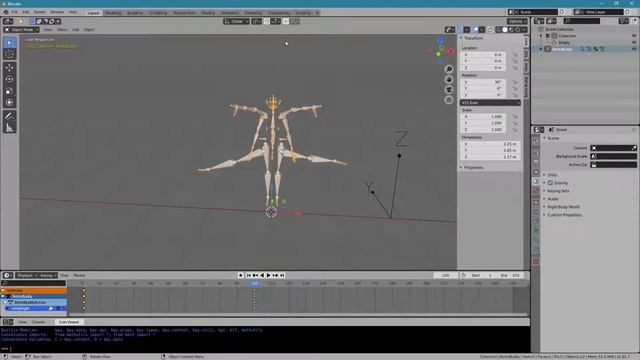Hide the selected armature object in outliner
Screen dimensions: 640x360
pos(634,49)
